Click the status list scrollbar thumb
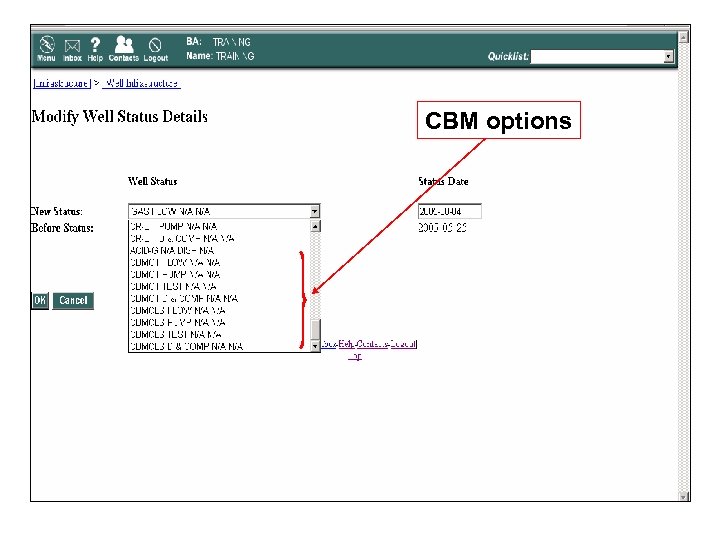720x540 pixels. click(x=315, y=328)
